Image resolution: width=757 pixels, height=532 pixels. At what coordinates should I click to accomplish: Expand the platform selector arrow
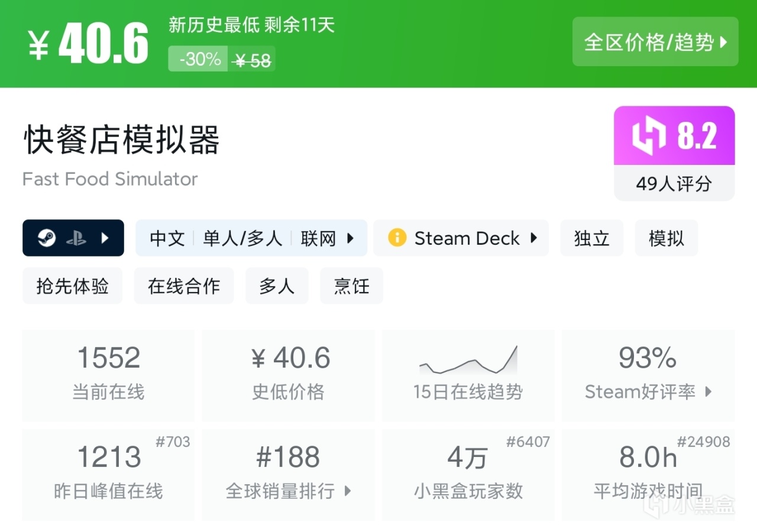pos(105,238)
